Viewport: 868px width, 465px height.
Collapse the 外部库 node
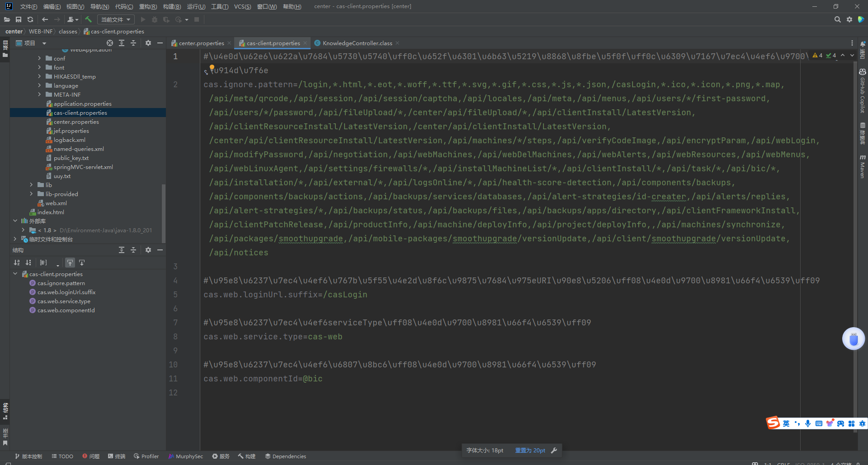click(15, 221)
